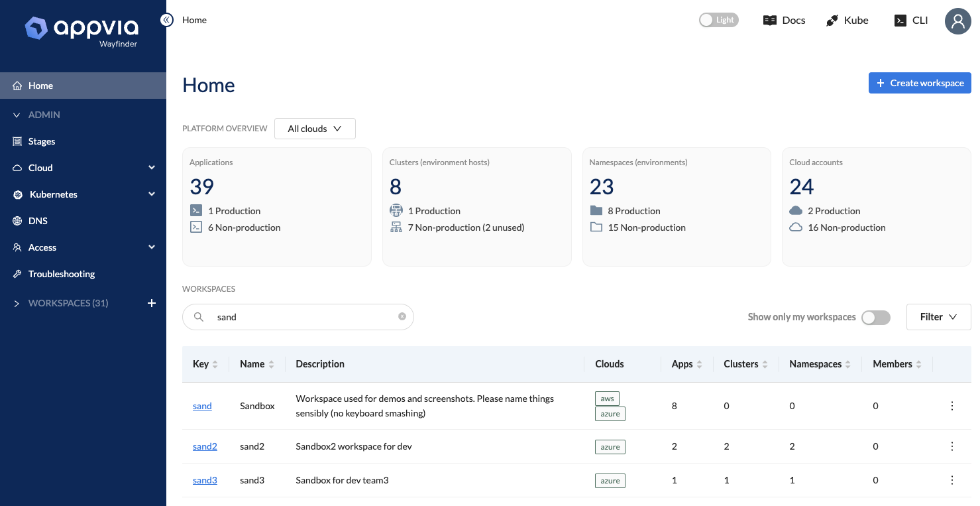Image resolution: width=980 pixels, height=506 pixels.
Task: Expand the Access menu chevron
Action: point(152,247)
